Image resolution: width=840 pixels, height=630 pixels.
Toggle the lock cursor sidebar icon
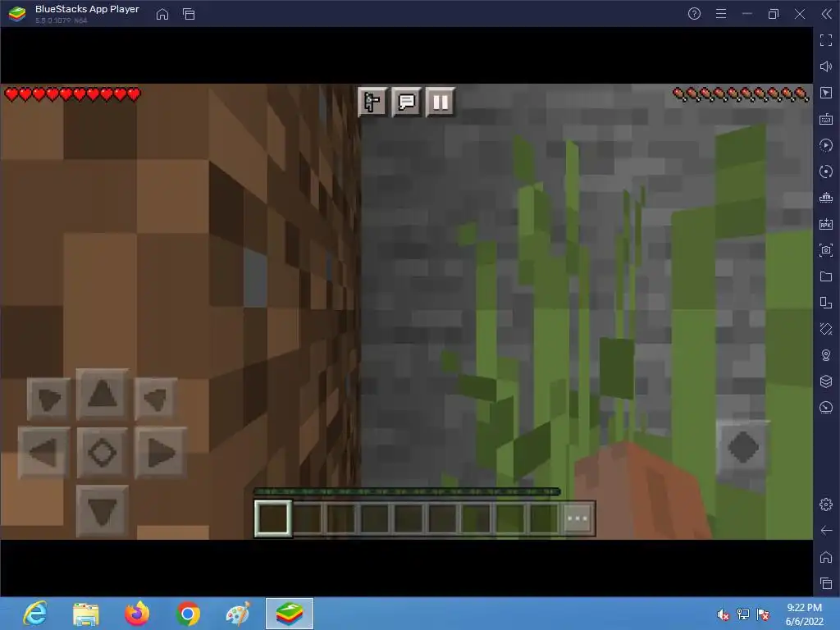click(826, 93)
